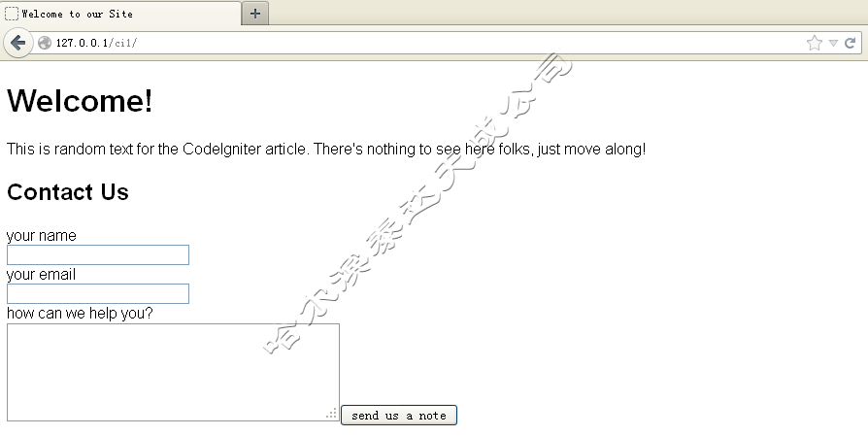Click the textarea resize grip handle
Image resolution: width=868 pixels, height=436 pixels.
332,414
